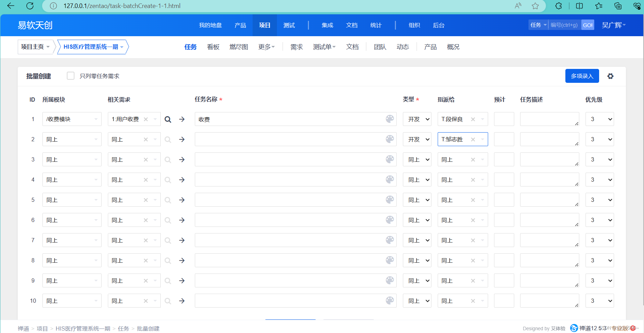This screenshot has width=644, height=333.
Task: Clear assignee 段保良 in row 1
Action: click(473, 119)
